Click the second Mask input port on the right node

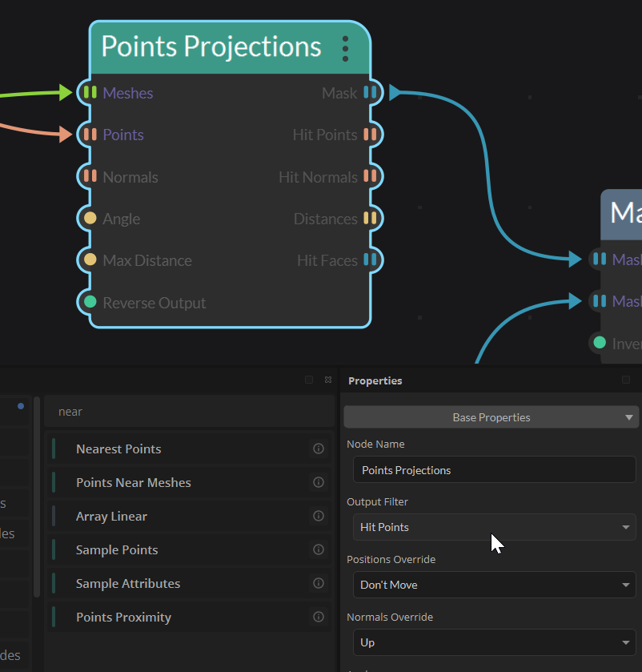click(600, 301)
